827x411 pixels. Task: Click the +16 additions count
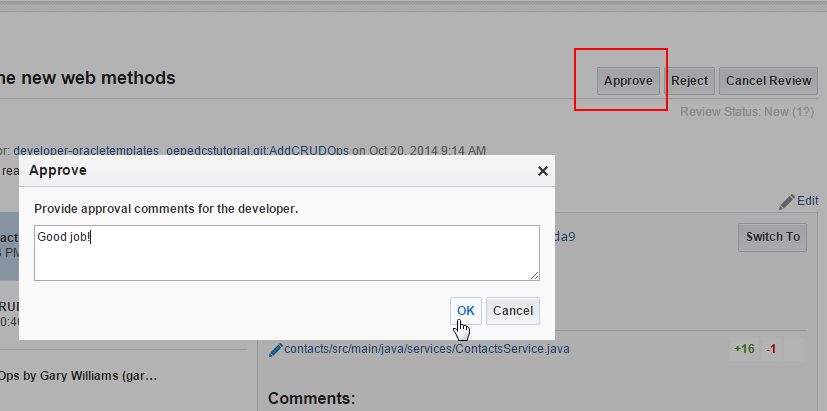click(x=744, y=349)
